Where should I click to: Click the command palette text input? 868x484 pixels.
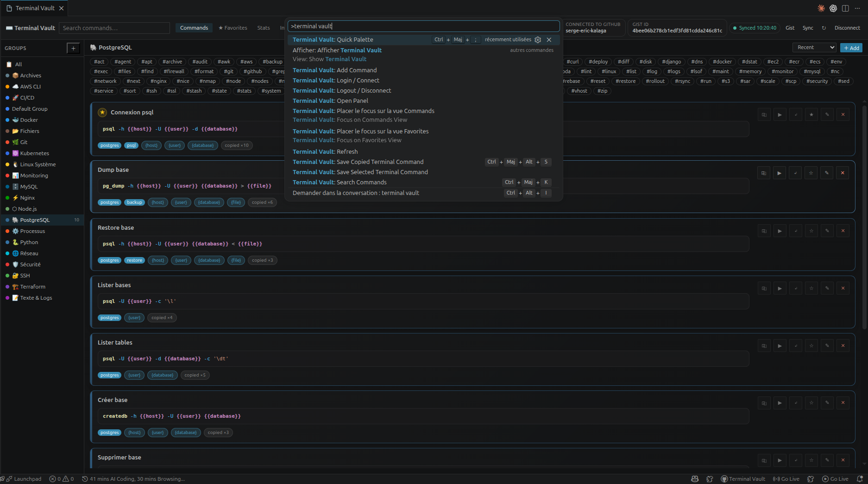click(424, 26)
